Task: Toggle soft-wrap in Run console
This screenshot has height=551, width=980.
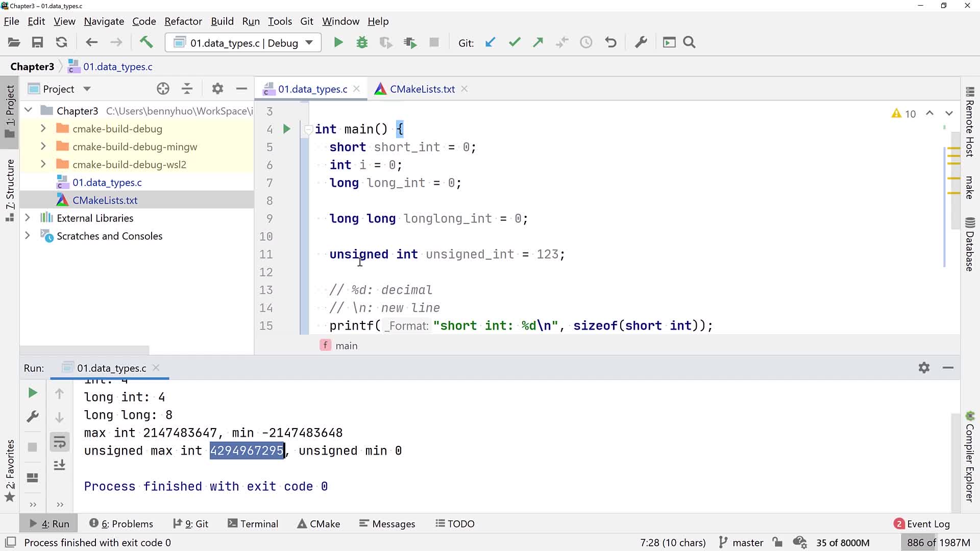Action: 59,442
